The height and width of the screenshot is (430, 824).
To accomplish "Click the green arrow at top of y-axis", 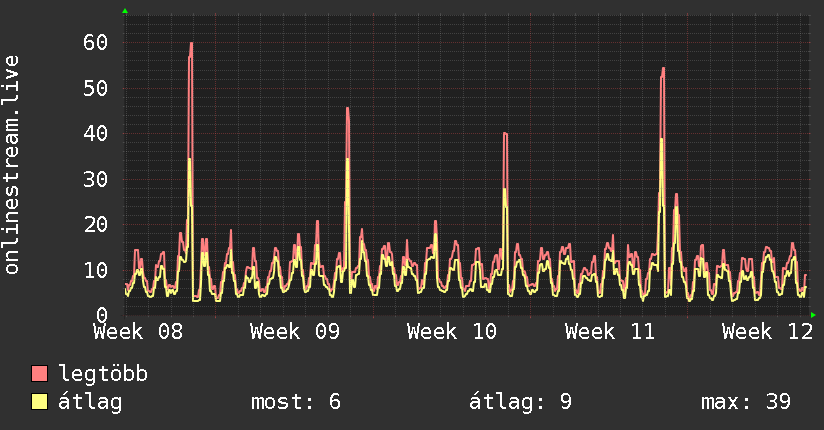I will (125, 11).
